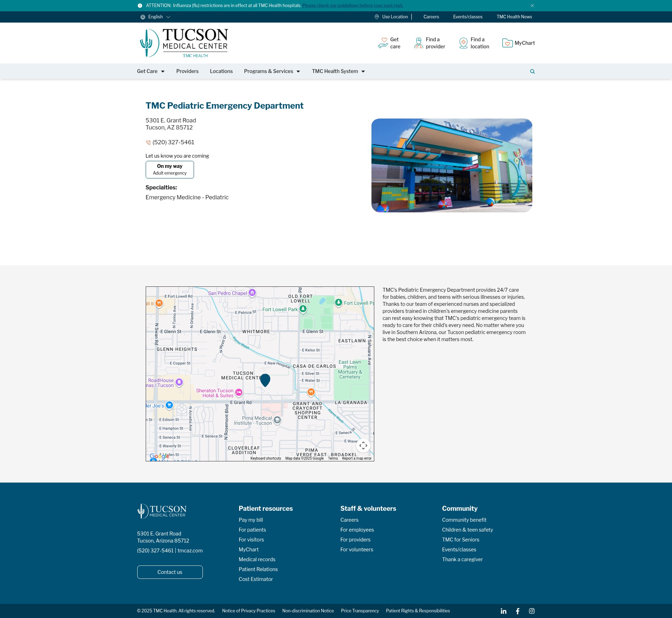Screen dimensions: 672x618
Task: Dismiss the flu restrictions alert banner
Action: pos(532,6)
